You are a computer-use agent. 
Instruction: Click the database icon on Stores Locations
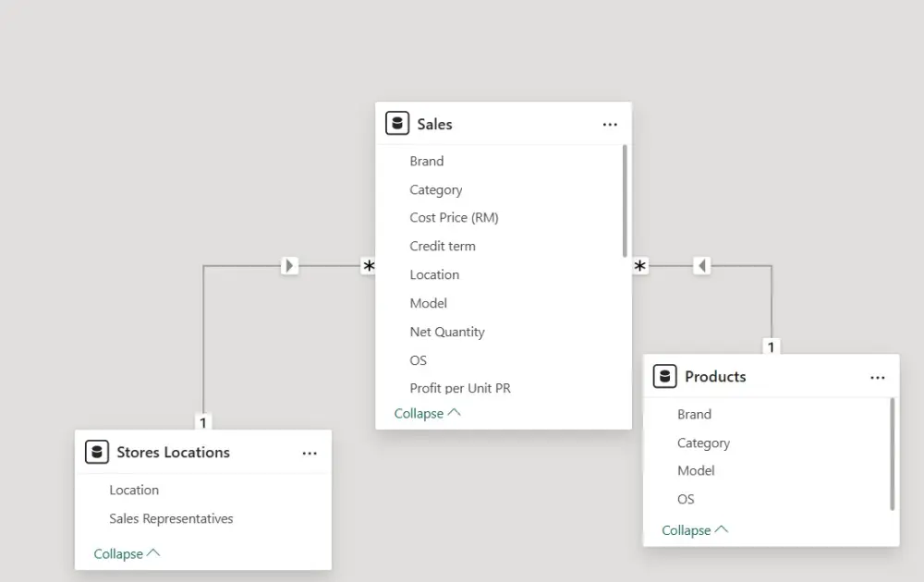(96, 452)
